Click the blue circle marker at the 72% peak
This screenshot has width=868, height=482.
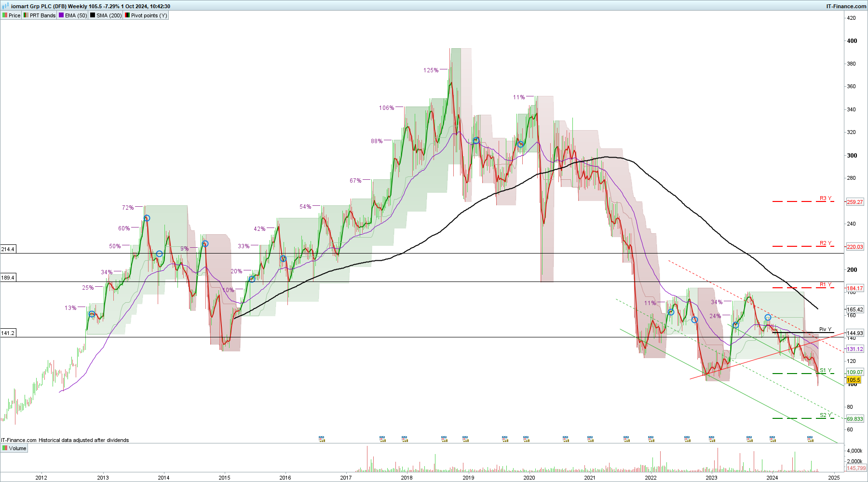(x=147, y=218)
